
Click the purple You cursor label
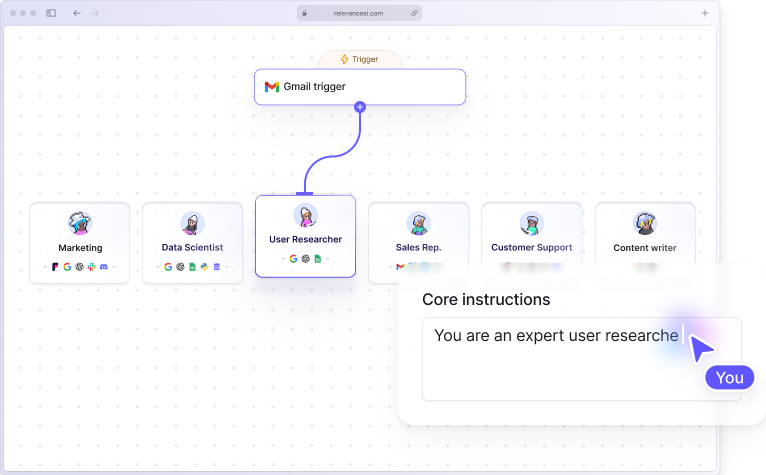[729, 378]
